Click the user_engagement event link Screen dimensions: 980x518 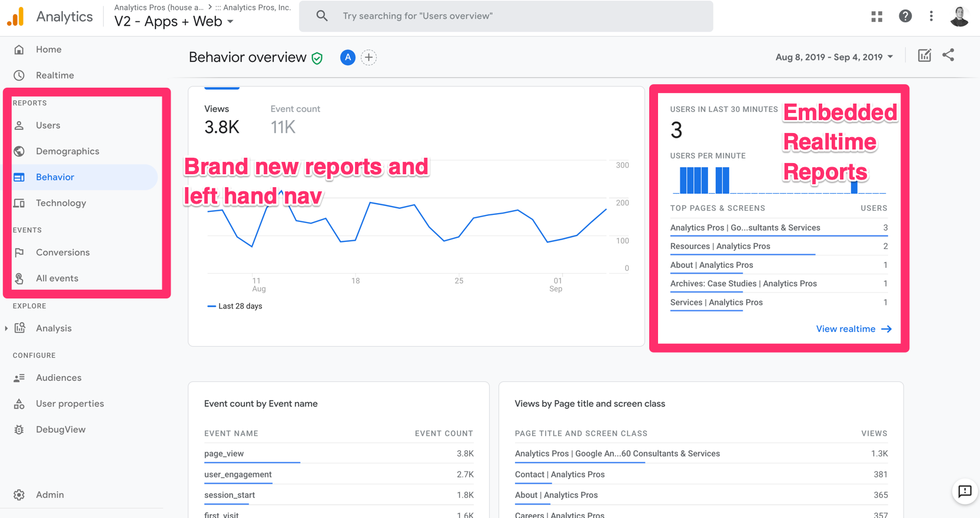click(238, 474)
